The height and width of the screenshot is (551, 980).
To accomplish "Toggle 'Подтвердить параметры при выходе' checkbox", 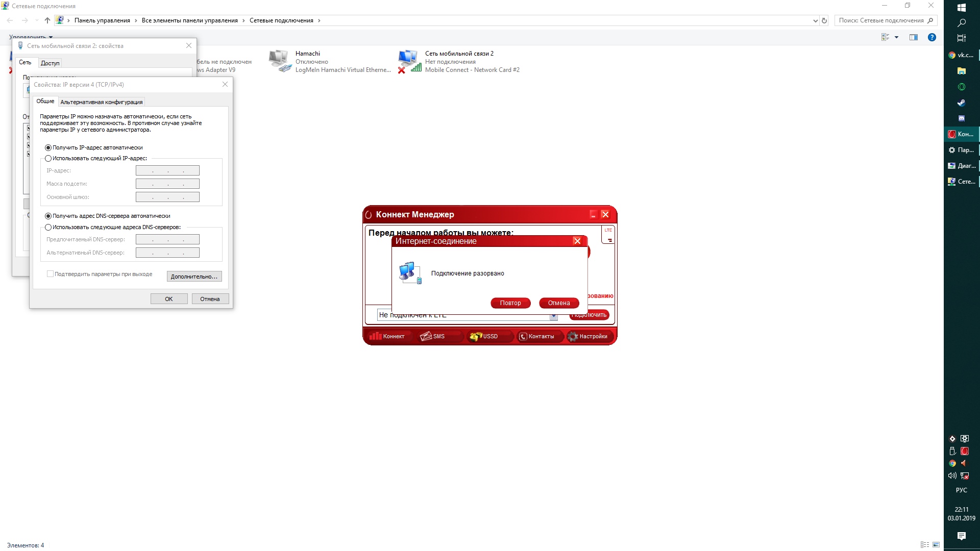I will pos(50,274).
